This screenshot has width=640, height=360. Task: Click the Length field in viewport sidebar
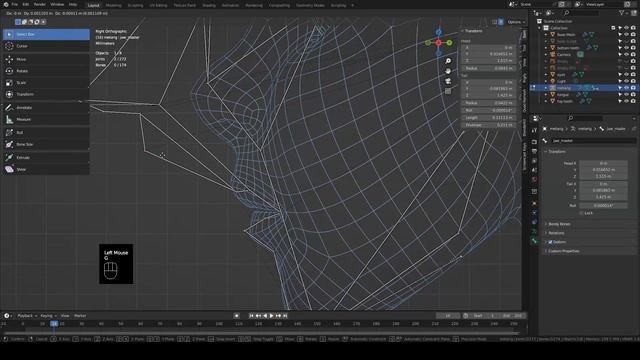[x=488, y=118]
